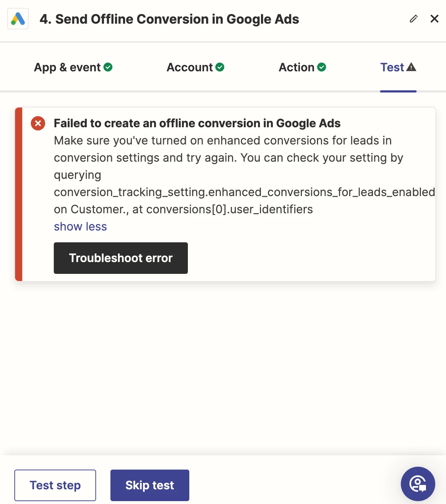Click the Failed to create offline conversion heading

(197, 123)
